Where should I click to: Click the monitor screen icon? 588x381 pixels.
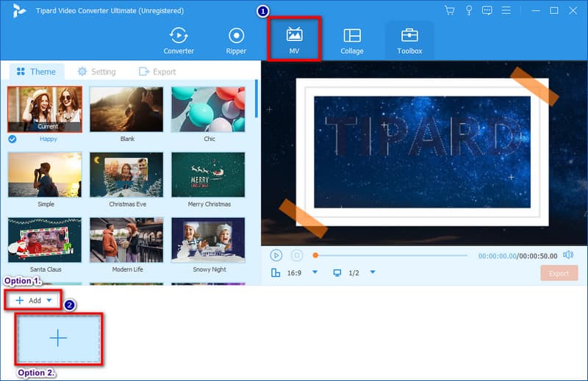pyautogui.click(x=337, y=273)
